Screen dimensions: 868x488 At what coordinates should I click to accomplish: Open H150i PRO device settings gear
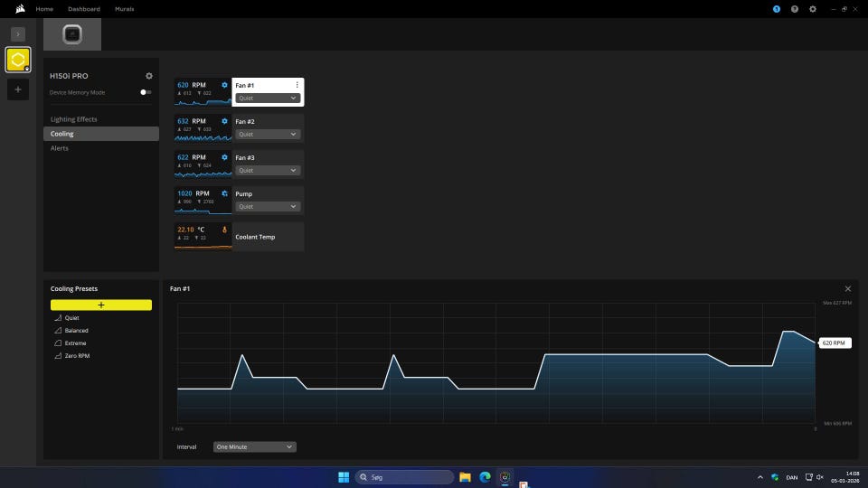coord(149,76)
